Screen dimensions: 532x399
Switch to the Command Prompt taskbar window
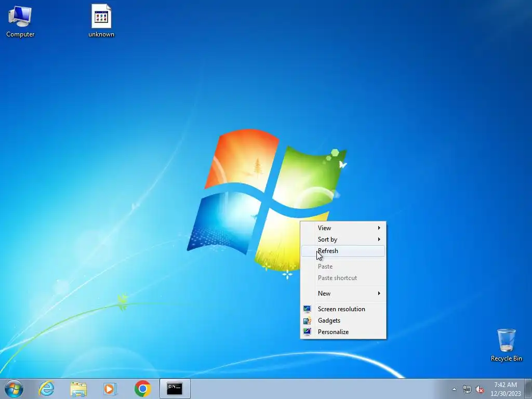pos(175,389)
